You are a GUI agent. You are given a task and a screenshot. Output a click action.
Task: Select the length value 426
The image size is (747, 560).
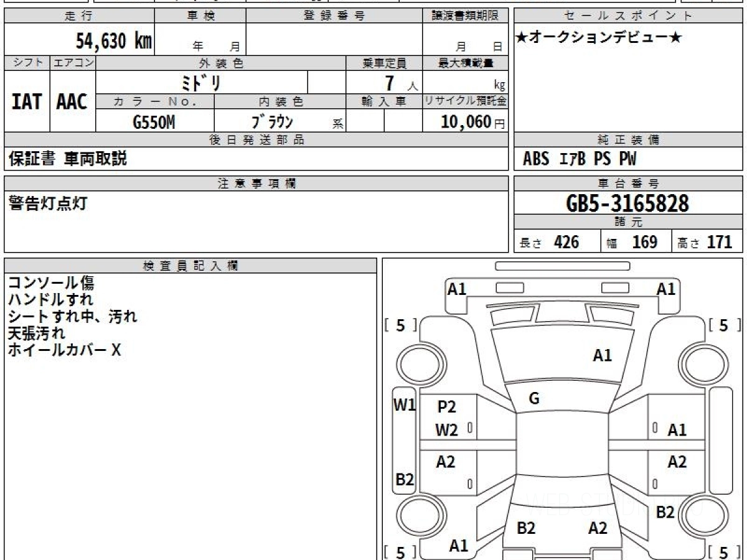566,242
